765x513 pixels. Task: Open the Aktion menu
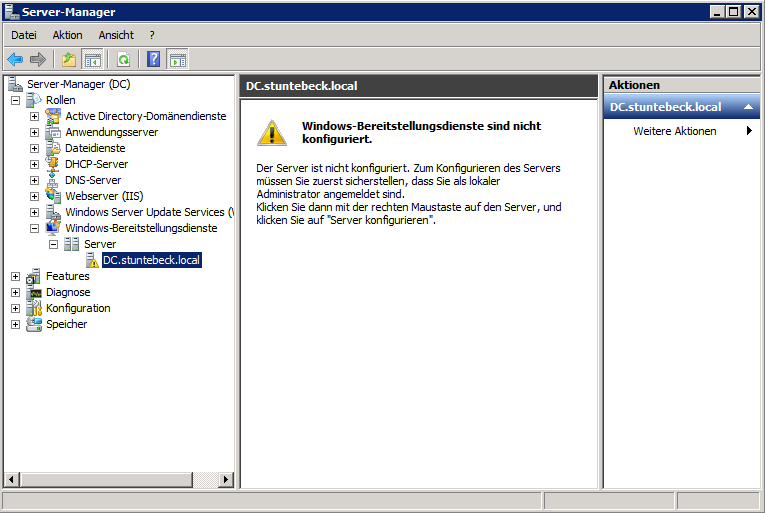tap(67, 35)
